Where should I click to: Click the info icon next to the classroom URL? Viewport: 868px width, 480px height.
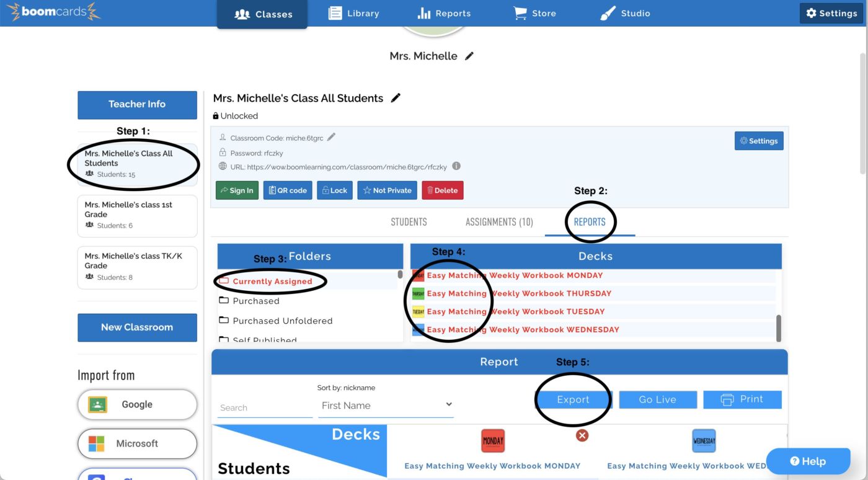(457, 166)
